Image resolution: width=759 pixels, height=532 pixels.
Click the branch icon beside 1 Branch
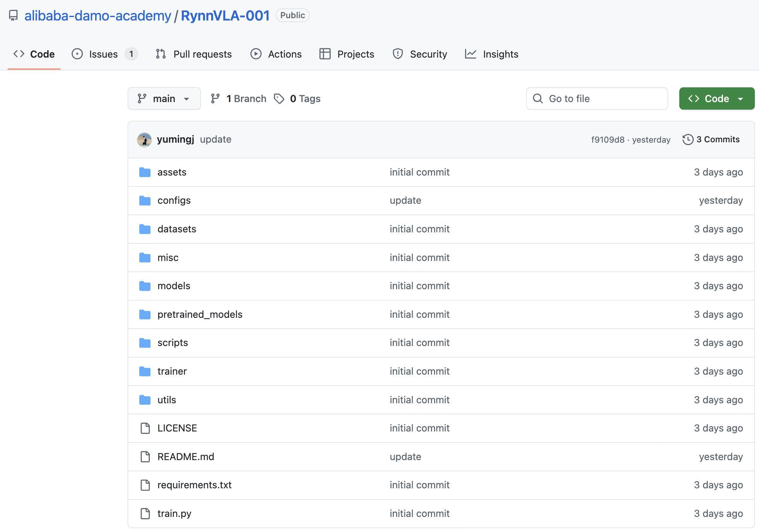point(215,99)
